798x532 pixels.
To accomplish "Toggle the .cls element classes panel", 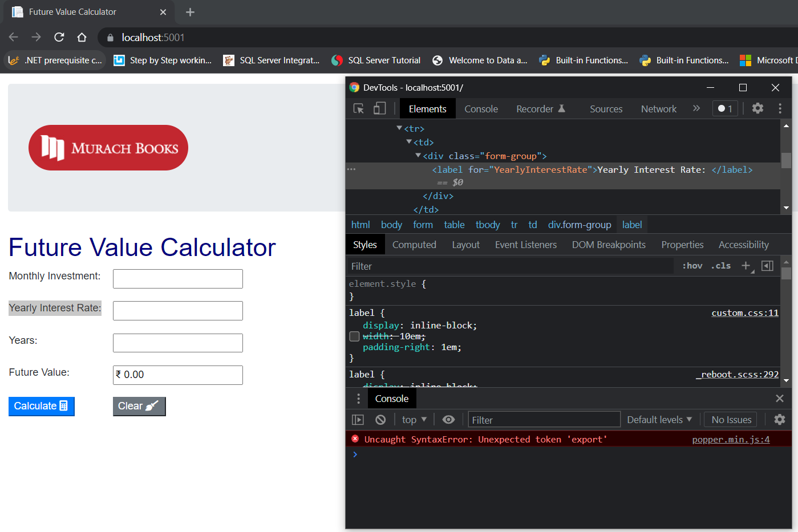I will [721, 266].
